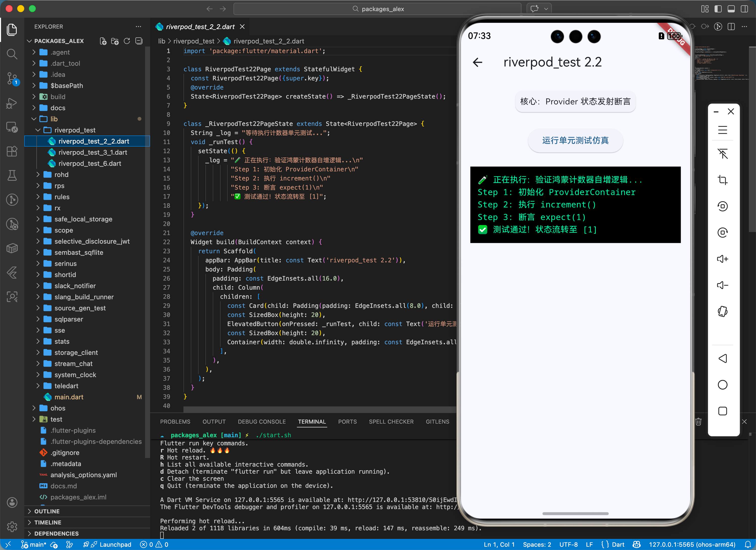Click New File icon in Explorer header
Screen dimensions: 756x550
point(103,41)
